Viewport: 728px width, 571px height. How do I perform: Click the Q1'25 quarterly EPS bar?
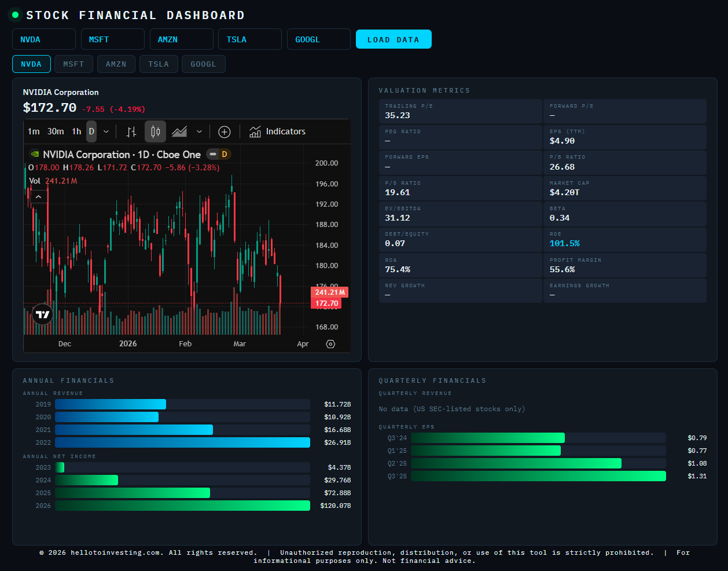[x=486, y=451]
